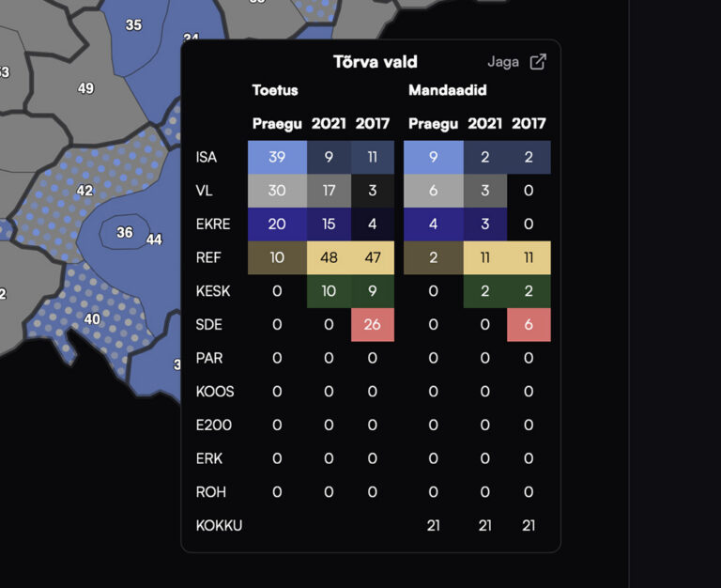Click the E200 party row label

click(x=213, y=425)
